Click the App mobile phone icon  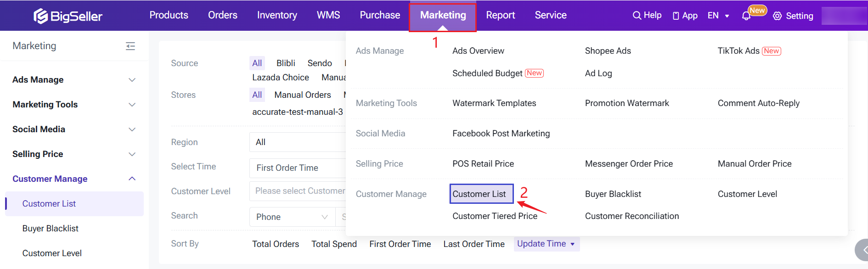point(676,16)
